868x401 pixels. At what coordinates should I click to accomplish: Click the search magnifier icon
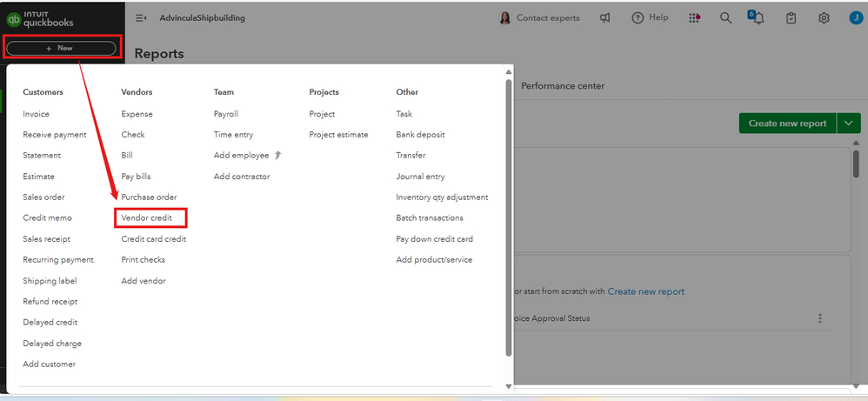click(725, 17)
